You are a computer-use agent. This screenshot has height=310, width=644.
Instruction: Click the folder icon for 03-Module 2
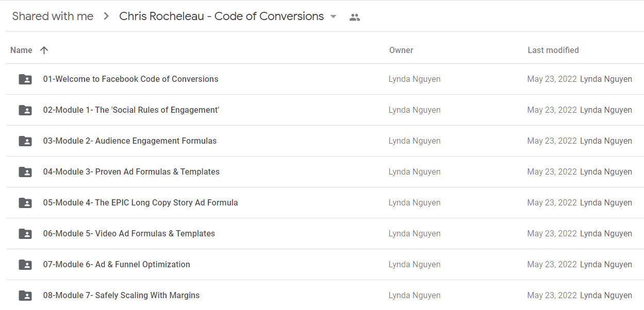pyautogui.click(x=25, y=141)
